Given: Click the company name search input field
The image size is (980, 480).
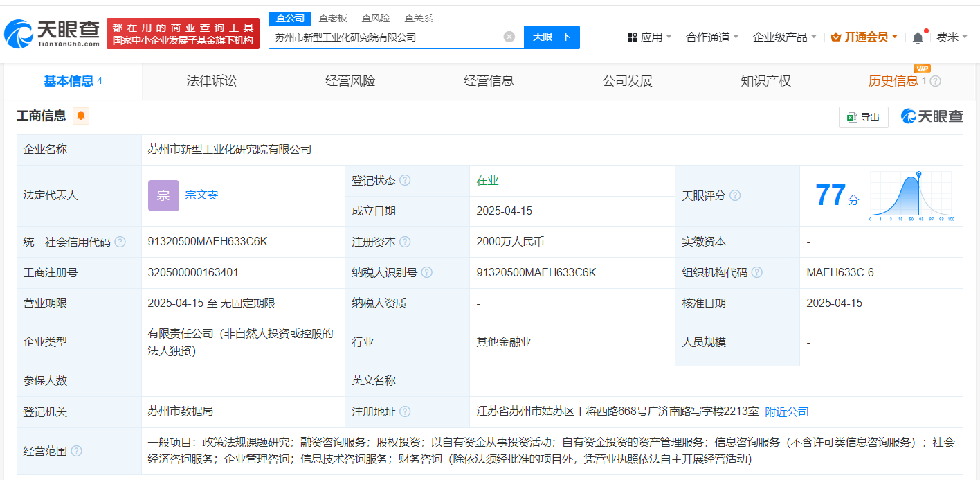Looking at the screenshot, I should click(x=384, y=37).
